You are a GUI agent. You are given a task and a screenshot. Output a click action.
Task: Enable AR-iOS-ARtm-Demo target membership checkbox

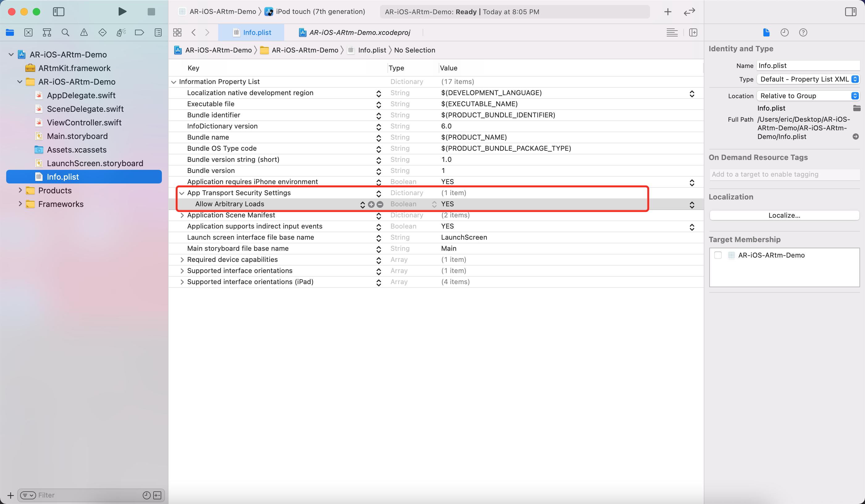(718, 255)
